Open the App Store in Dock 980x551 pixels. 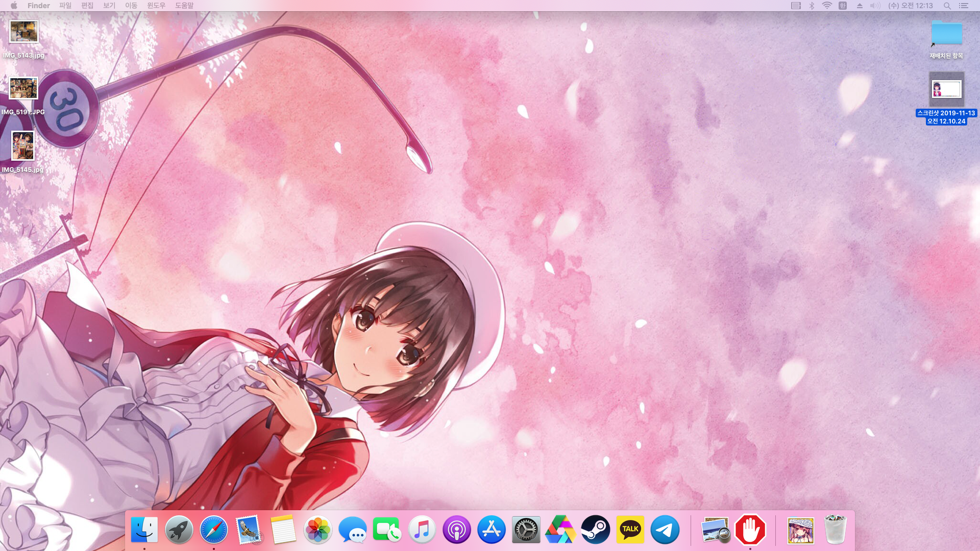click(x=492, y=530)
